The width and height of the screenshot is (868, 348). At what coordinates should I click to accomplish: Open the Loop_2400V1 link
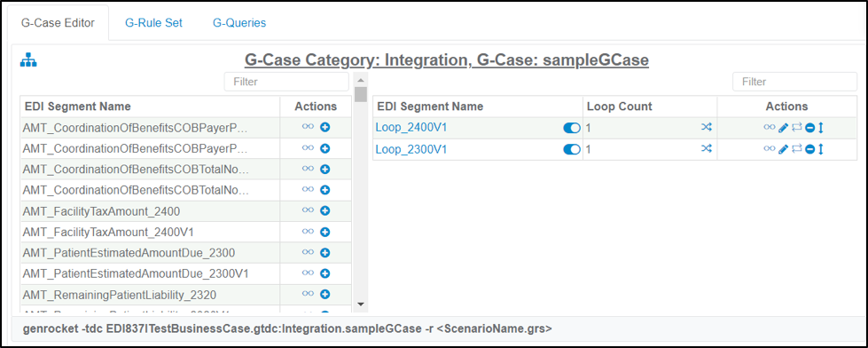click(411, 128)
